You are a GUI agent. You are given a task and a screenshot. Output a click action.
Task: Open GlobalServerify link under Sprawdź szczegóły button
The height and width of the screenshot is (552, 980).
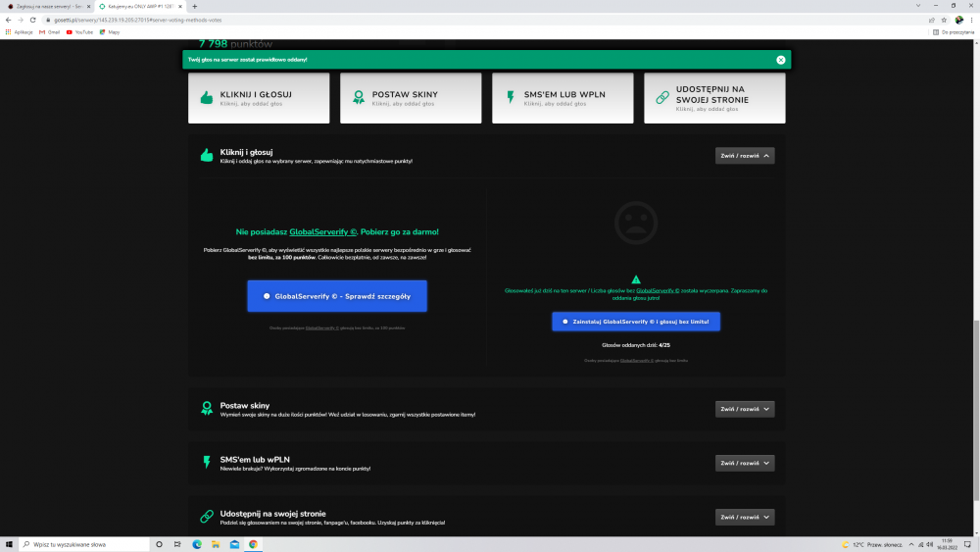point(321,328)
